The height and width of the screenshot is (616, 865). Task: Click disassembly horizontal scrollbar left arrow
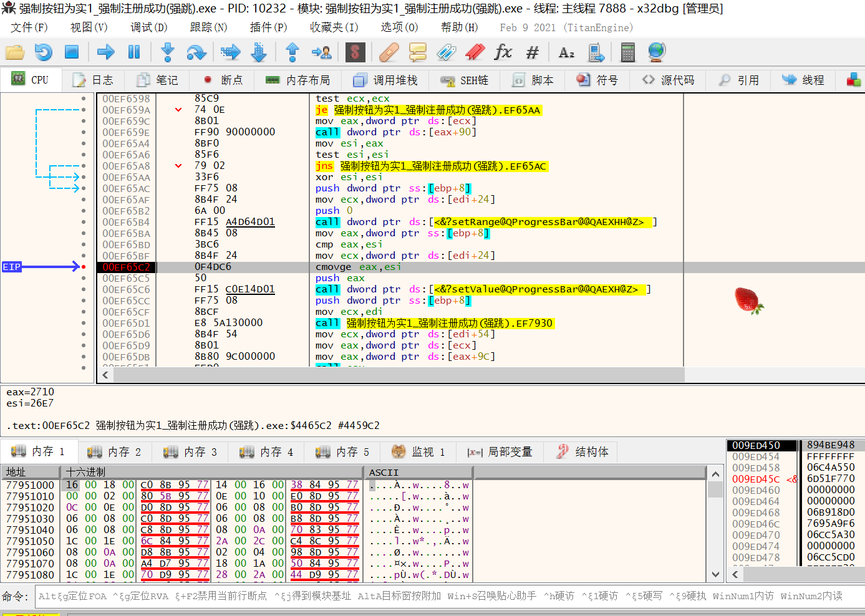pos(105,375)
